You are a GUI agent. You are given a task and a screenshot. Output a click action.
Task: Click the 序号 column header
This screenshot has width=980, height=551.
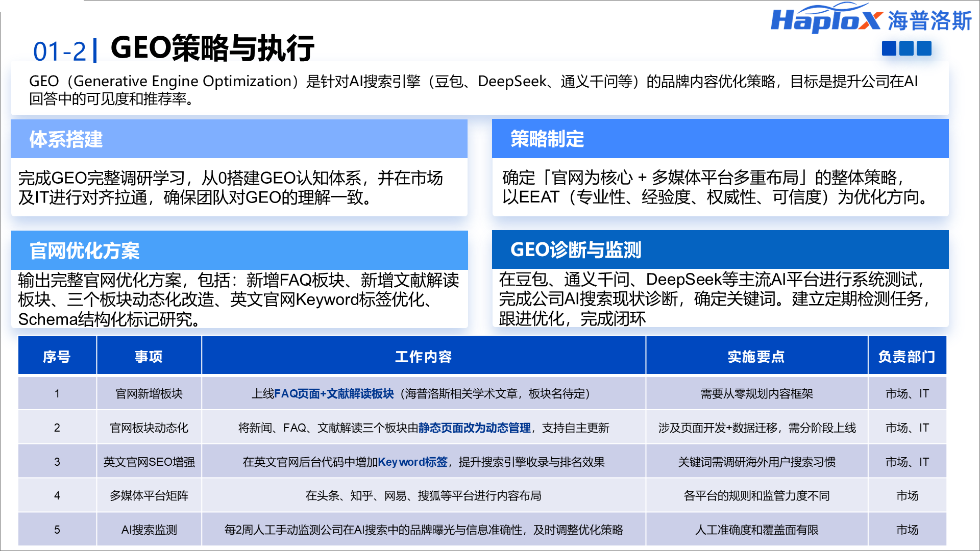(x=57, y=356)
